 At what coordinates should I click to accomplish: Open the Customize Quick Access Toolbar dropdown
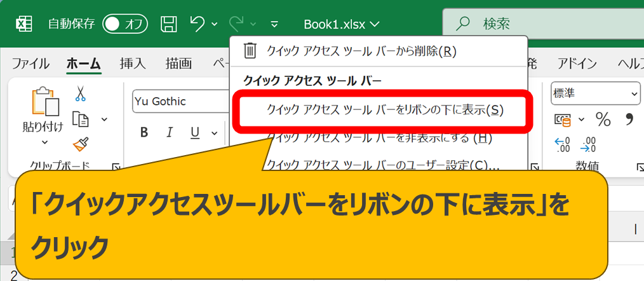[274, 25]
